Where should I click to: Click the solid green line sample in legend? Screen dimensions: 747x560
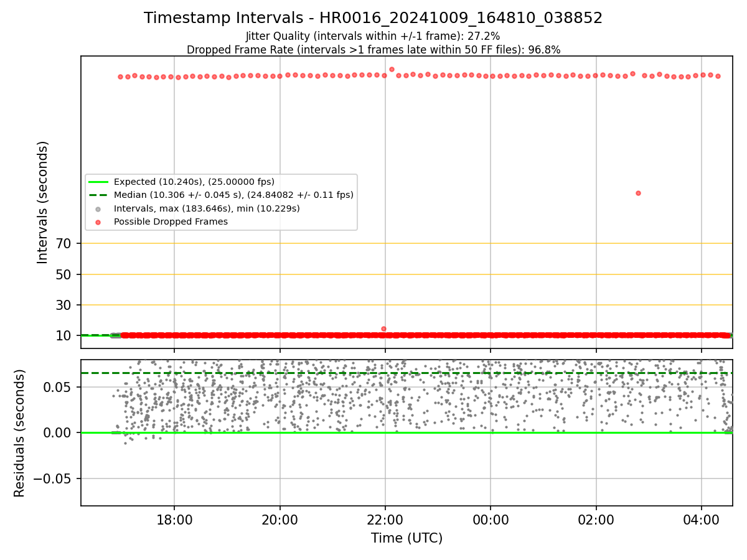[98, 182]
